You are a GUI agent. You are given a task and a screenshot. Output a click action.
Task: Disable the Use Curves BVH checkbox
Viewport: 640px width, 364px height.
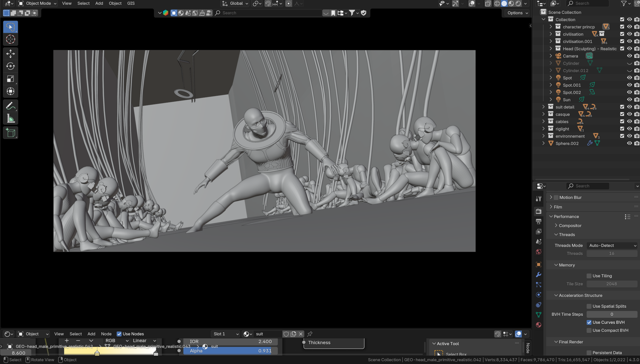[x=590, y=322]
